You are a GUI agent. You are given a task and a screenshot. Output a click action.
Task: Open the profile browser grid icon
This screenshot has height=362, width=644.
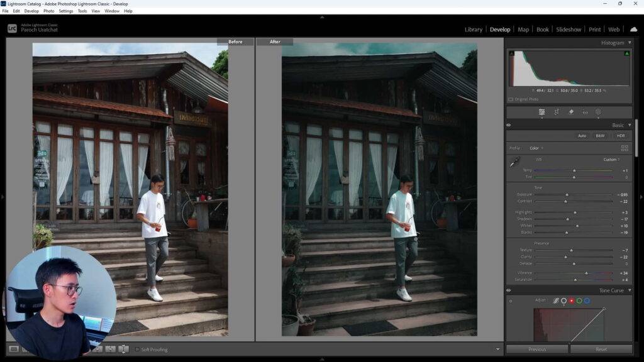625,148
